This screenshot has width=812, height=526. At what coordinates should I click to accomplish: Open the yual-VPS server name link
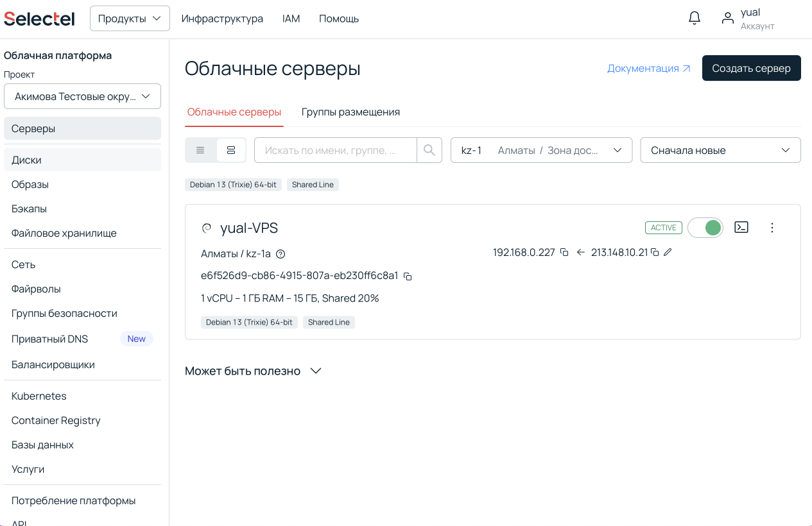coord(249,228)
